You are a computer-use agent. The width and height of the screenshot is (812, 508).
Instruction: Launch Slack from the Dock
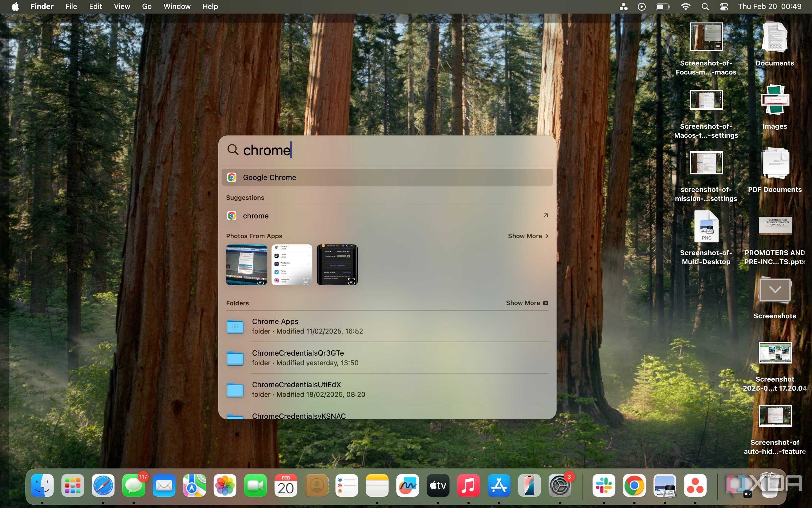[604, 485]
